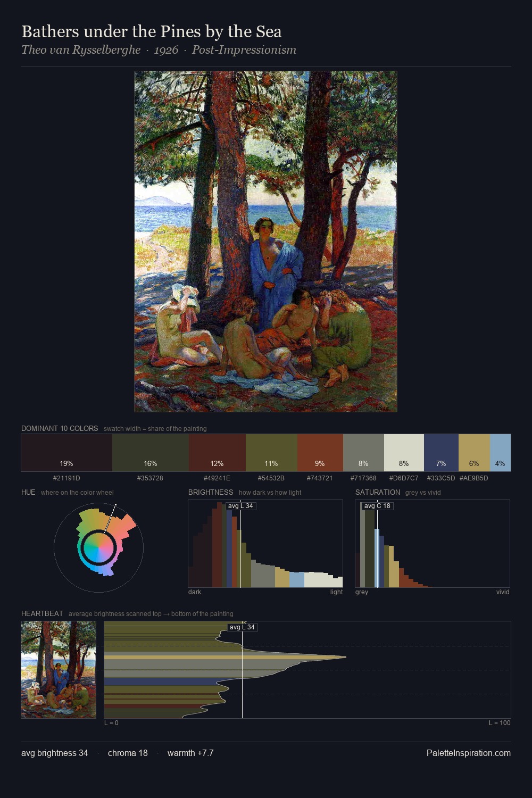Click the "SATURATION" section heading
The image size is (532, 798).
pyautogui.click(x=378, y=492)
